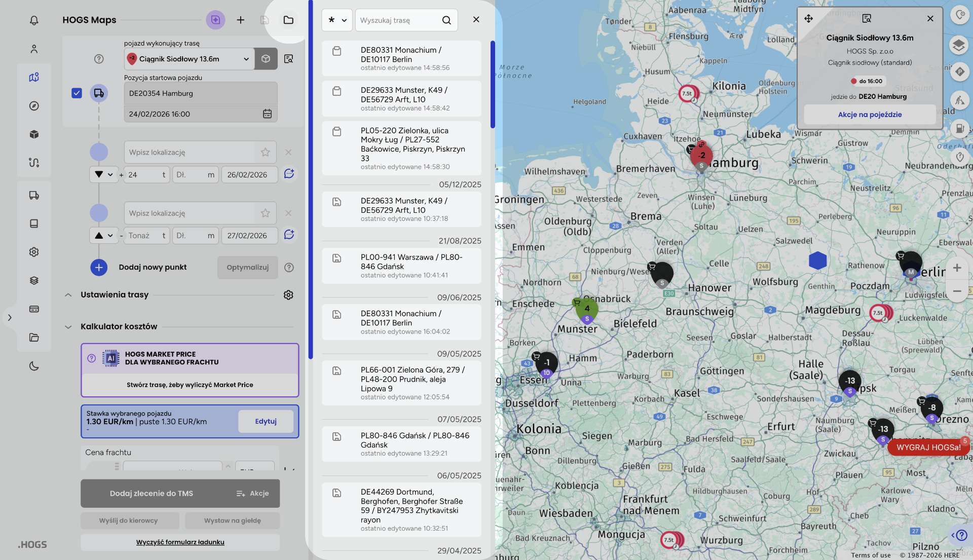973x560 pixels.
Task: Click Wyczyść formularz ładunku link
Action: [180, 542]
